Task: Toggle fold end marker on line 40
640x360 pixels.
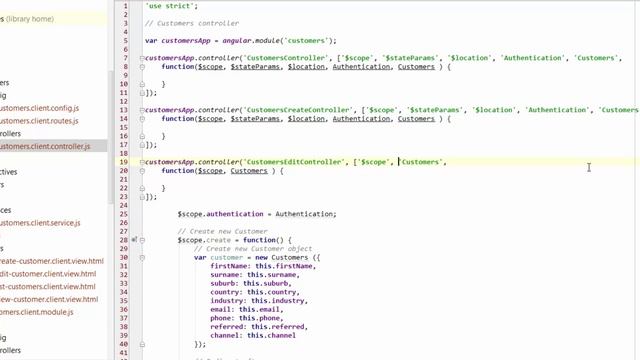Action: pyautogui.click(x=142, y=344)
